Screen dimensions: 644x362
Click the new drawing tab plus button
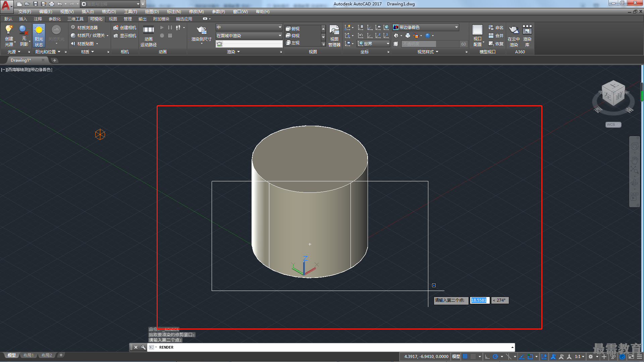tap(55, 60)
